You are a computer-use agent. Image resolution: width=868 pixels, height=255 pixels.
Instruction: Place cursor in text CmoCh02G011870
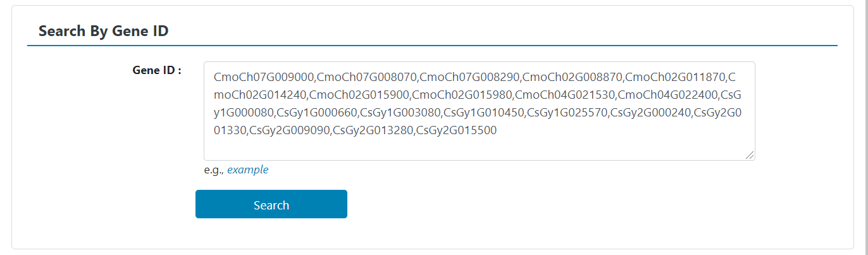[676, 77]
